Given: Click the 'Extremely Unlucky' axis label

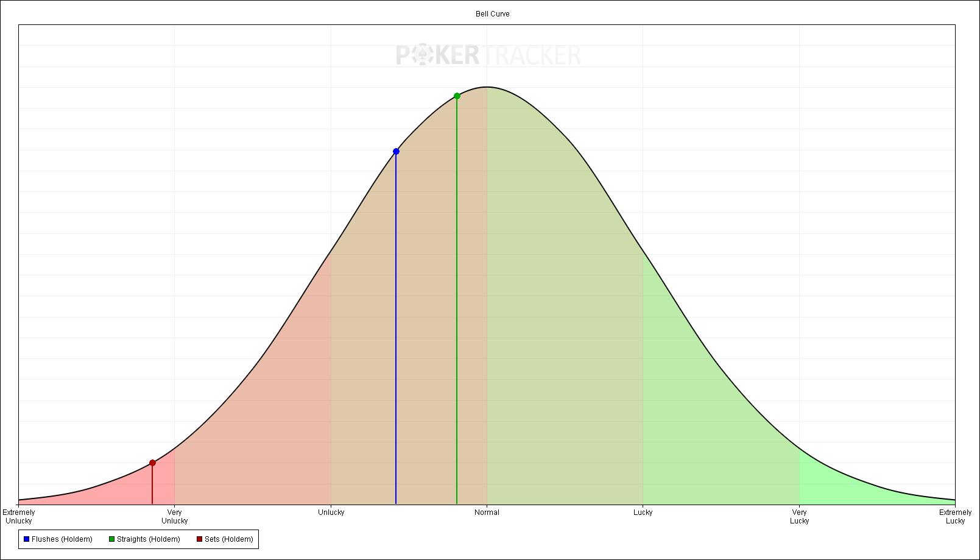Looking at the screenshot, I should pos(19,517).
